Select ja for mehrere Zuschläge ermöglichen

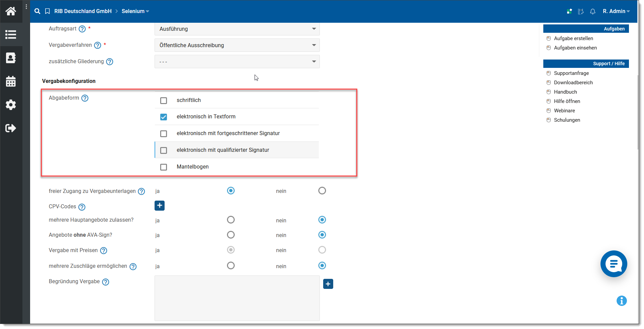tap(231, 265)
